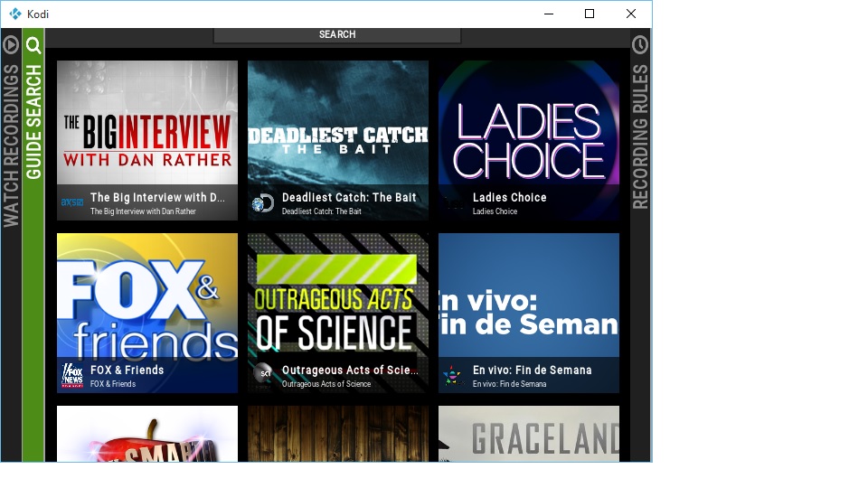868x488 pixels.
Task: Click the Kodi logo in title bar
Action: coord(15,14)
